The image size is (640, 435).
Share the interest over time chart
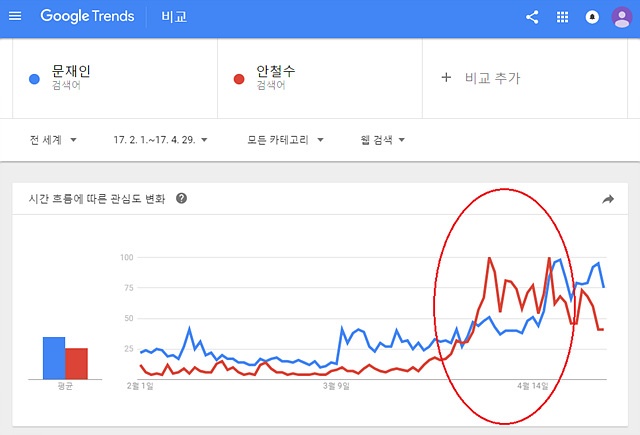coord(608,199)
